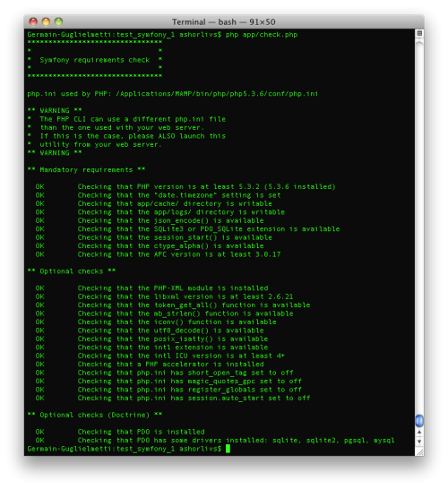Click the 'short_open_tag set to off' line
448x489 pixels.
164,373
